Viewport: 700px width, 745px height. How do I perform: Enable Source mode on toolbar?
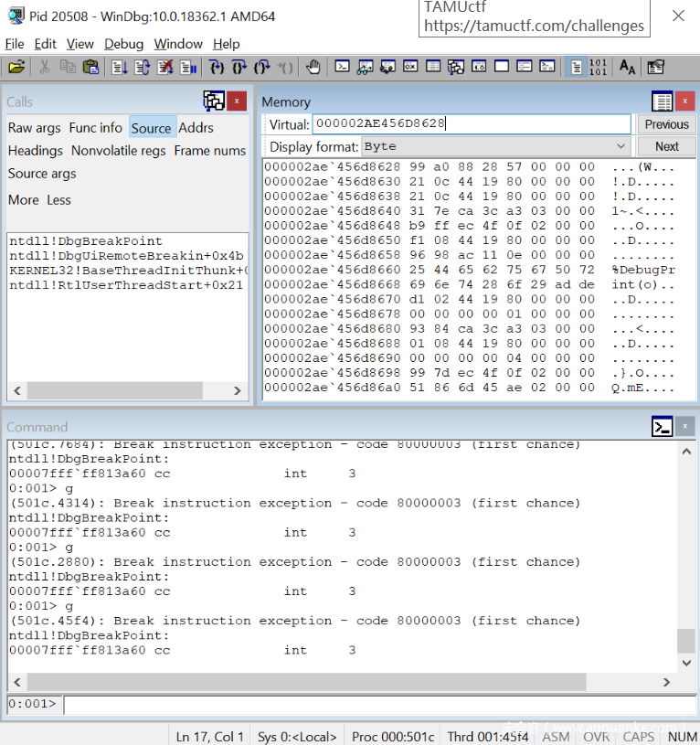575,67
